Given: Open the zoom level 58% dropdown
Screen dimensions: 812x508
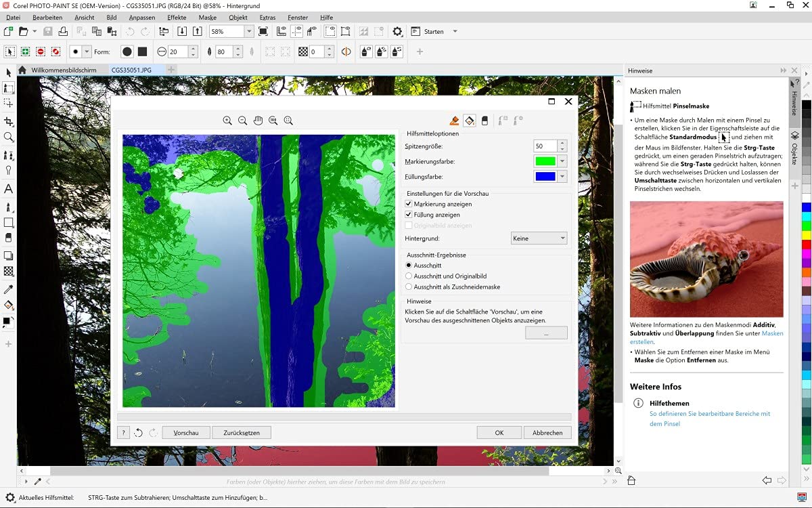Looking at the screenshot, I should point(249,32).
